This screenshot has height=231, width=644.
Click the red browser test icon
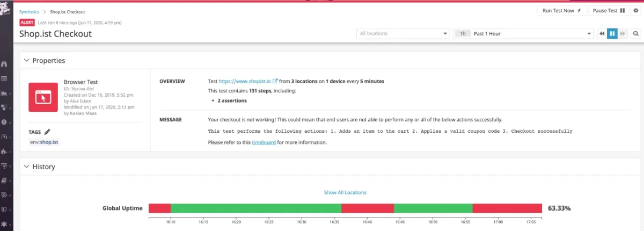click(x=43, y=97)
